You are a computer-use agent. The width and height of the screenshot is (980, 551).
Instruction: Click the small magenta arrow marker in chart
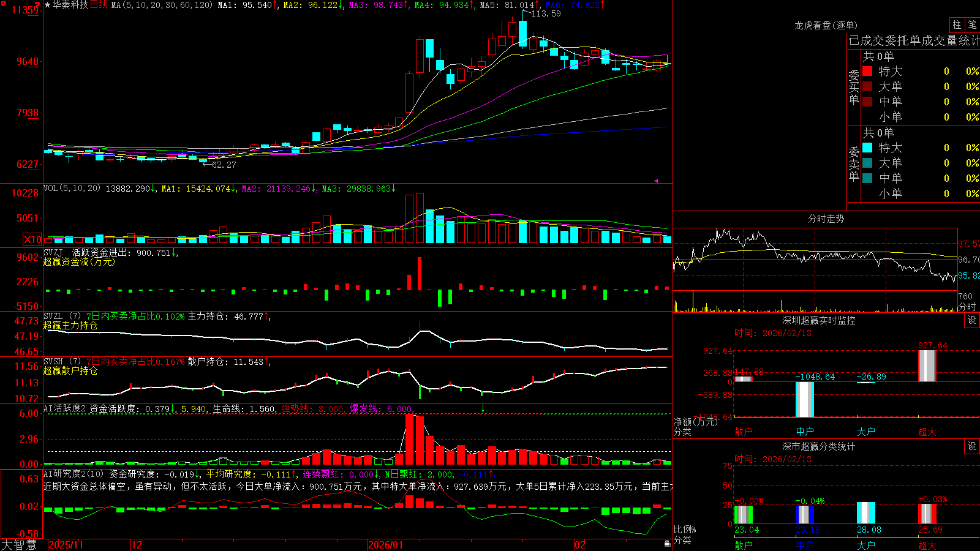pyautogui.click(x=655, y=181)
